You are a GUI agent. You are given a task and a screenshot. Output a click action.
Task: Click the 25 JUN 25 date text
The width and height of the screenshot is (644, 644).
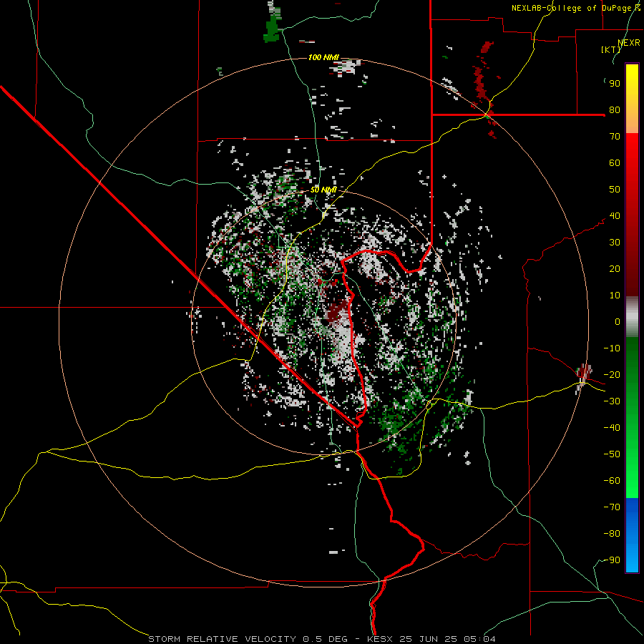[429, 639]
